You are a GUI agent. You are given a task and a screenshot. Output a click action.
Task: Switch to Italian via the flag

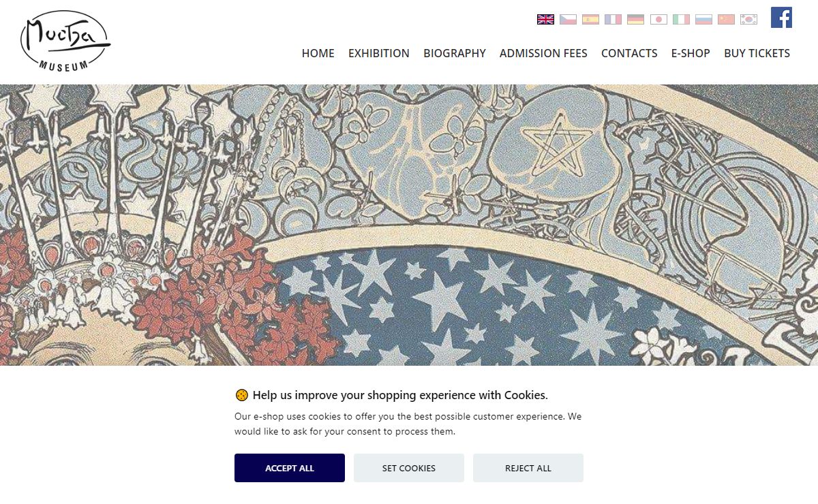pyautogui.click(x=681, y=19)
